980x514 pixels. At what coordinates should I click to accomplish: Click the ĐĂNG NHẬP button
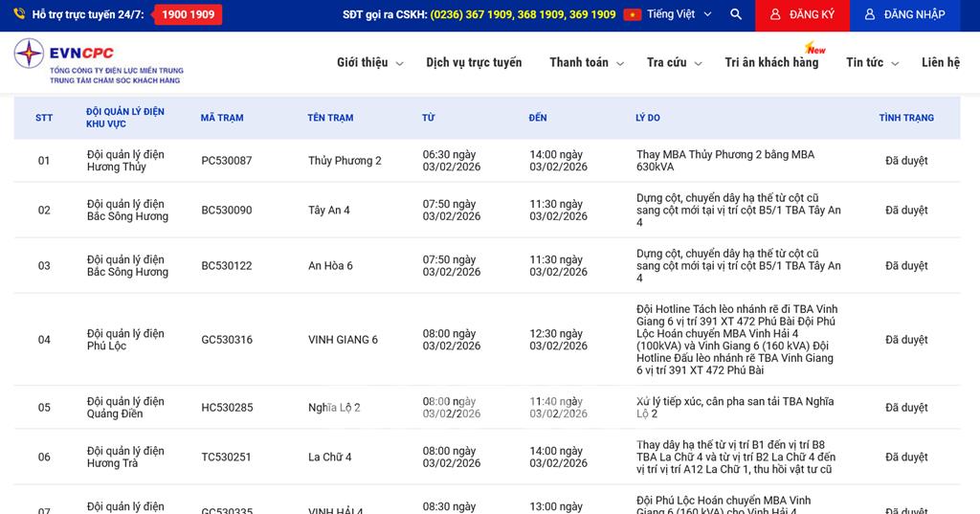(904, 14)
